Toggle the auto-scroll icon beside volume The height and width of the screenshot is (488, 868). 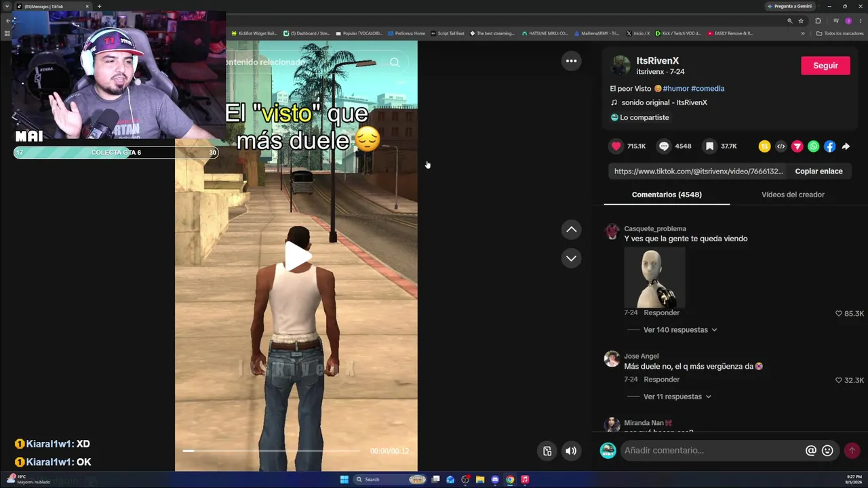click(547, 451)
